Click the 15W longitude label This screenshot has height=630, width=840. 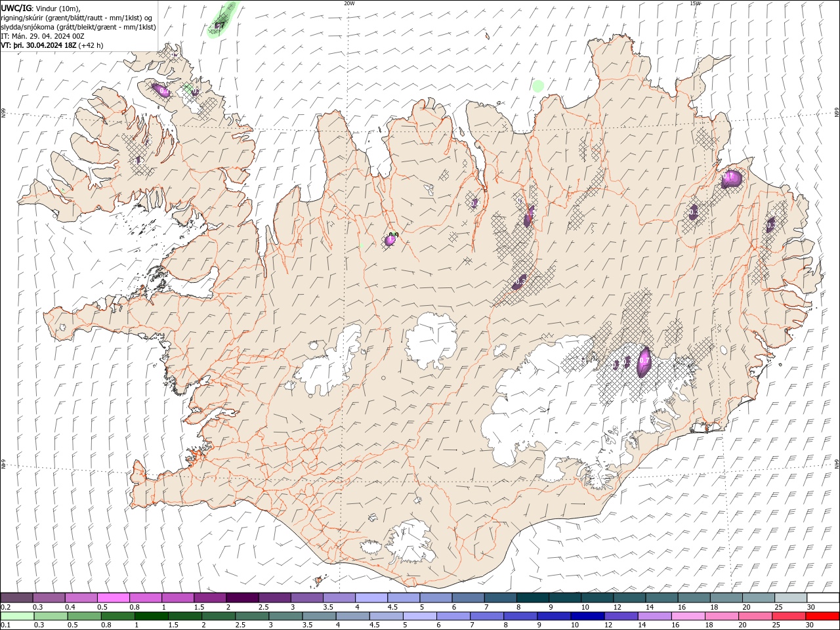pyautogui.click(x=695, y=3)
